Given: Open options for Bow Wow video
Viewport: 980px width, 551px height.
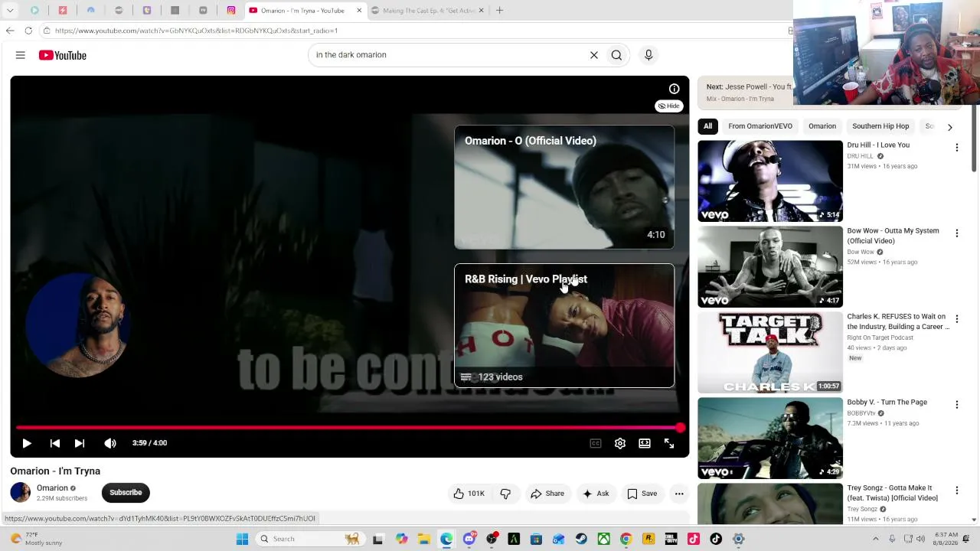Looking at the screenshot, I should click(956, 233).
